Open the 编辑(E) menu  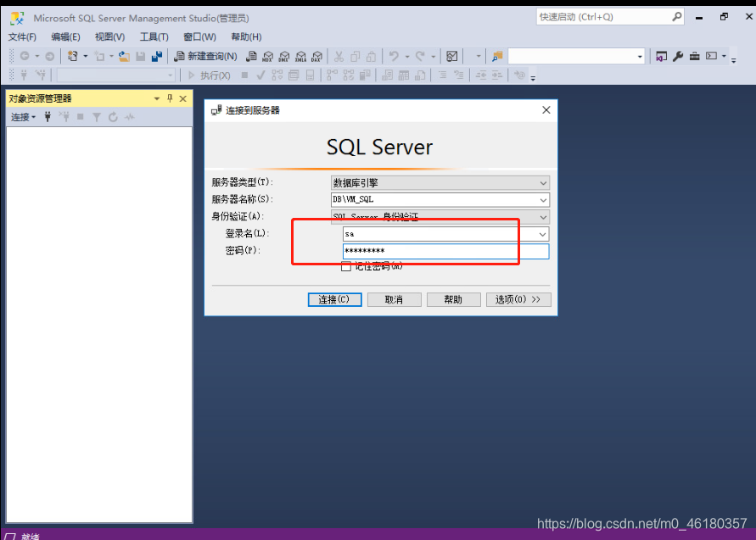click(65, 36)
